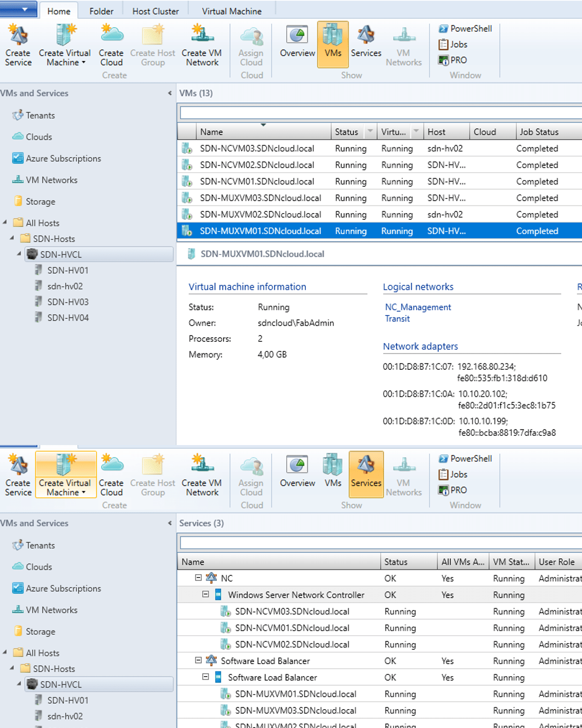The image size is (582, 728).
Task: Select SDN-HVCL cluster in the lower tree
Action: point(100,684)
